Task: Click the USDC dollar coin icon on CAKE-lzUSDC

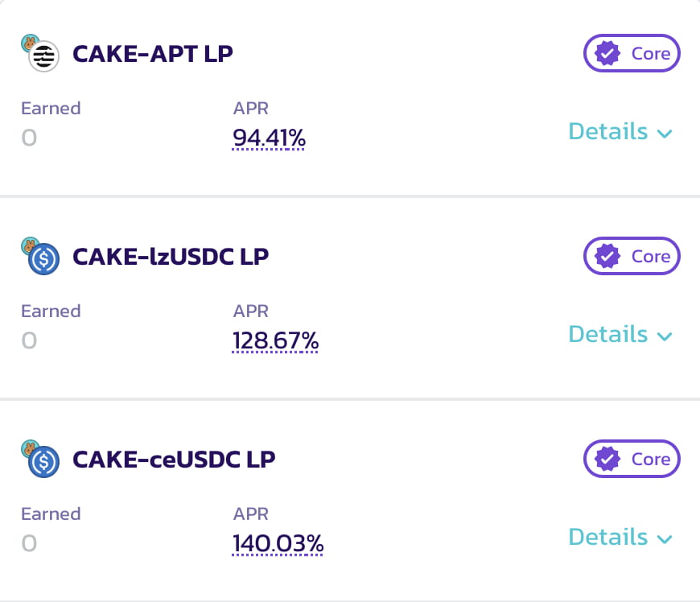Action: [x=43, y=260]
